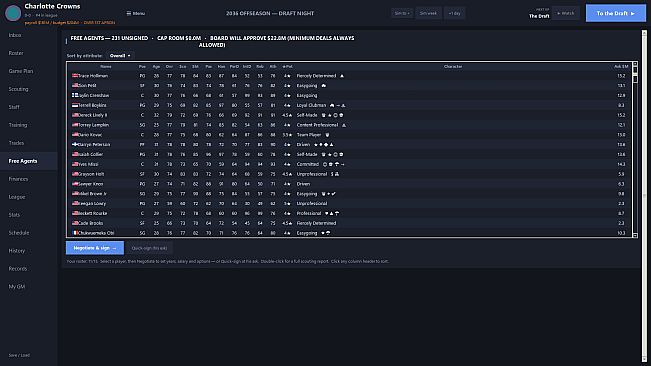Click the Watch button
Screen dimensions: 651x366
pyautogui.click(x=565, y=13)
